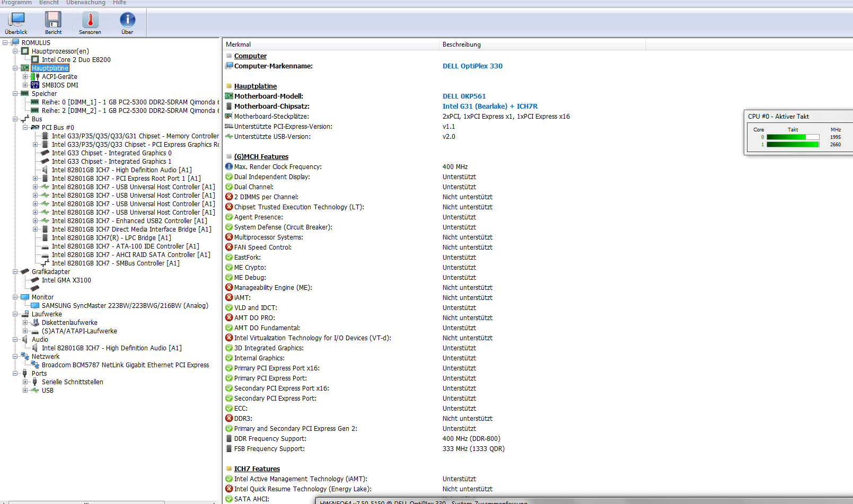Click the DELL 0KP561 motherboard model link
The height and width of the screenshot is (504, 853).
click(464, 96)
